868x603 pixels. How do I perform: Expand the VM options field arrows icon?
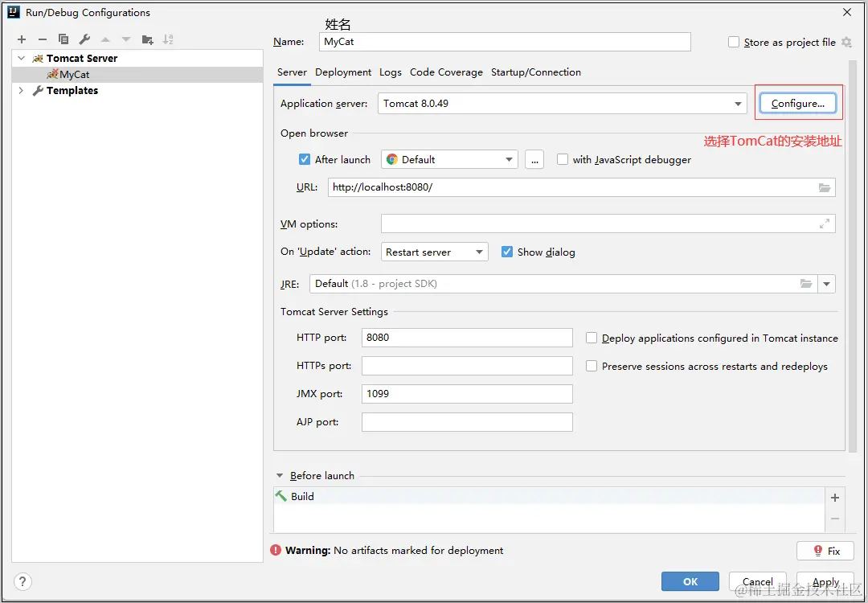point(825,224)
